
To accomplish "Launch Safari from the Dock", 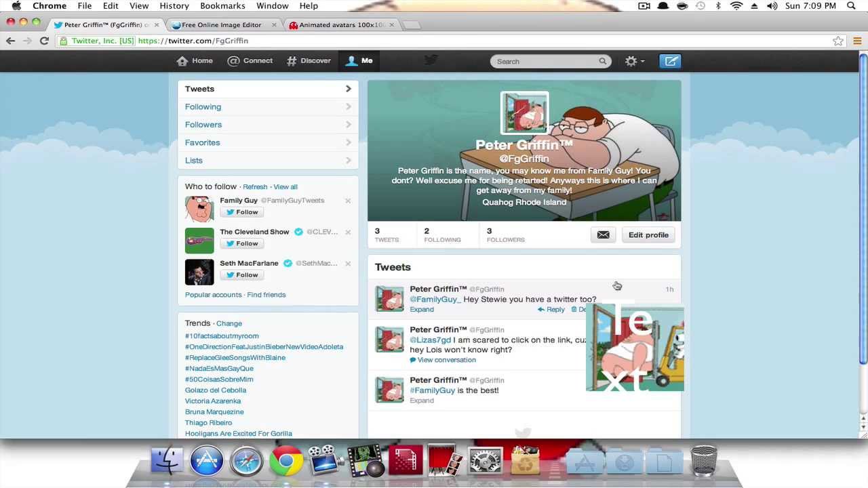I will [x=246, y=462].
